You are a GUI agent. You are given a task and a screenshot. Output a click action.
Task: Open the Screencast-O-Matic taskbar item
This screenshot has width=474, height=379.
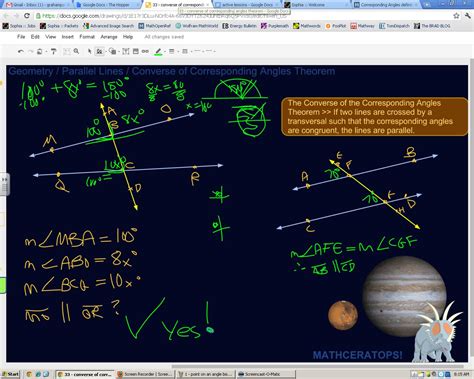coord(265,374)
